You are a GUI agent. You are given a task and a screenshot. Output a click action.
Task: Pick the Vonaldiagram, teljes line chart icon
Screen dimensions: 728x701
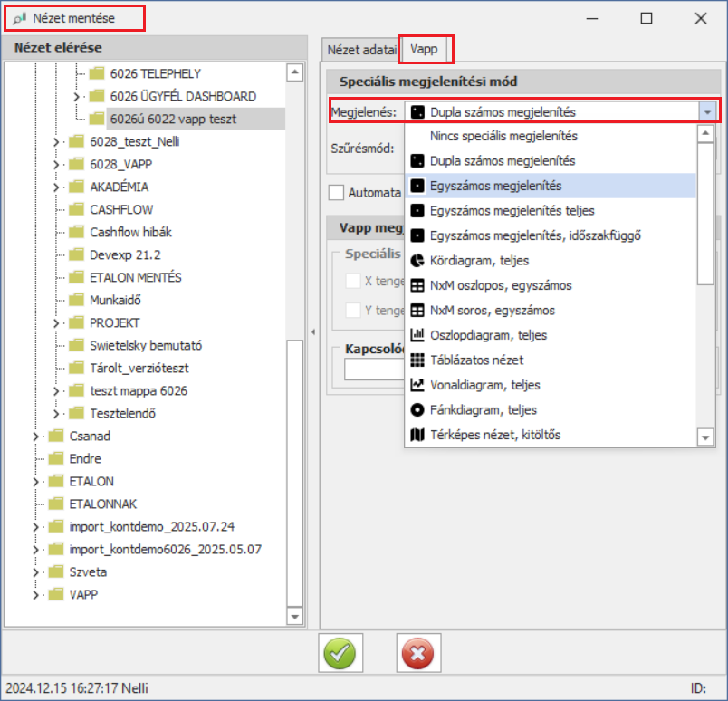[x=417, y=385]
